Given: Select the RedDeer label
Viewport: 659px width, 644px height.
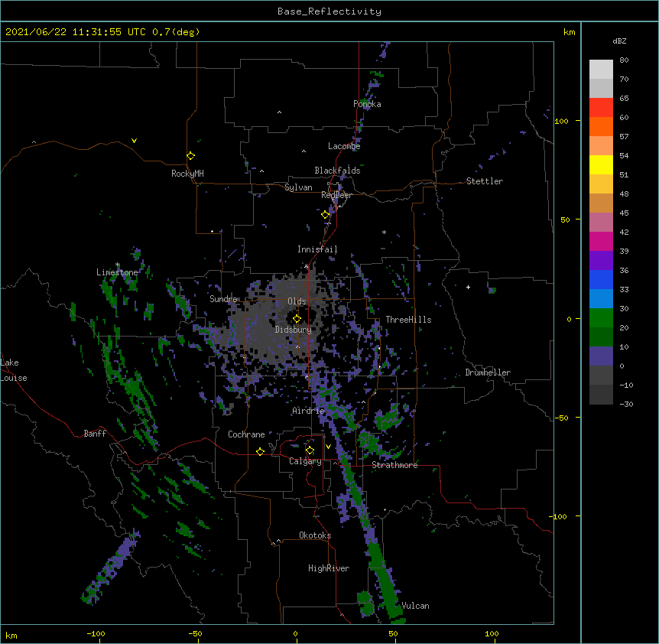Looking at the screenshot, I should (x=336, y=195).
